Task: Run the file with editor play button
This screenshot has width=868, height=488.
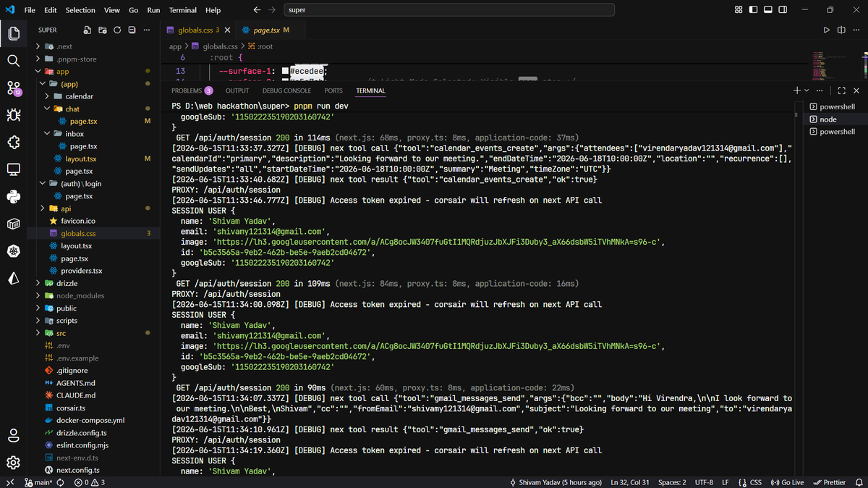Action: (826, 30)
